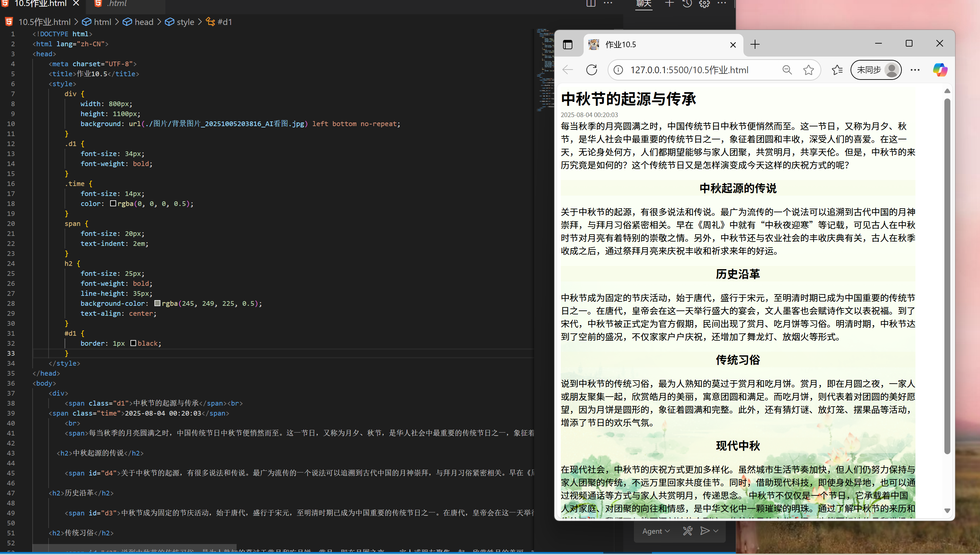Click the send arrow icon in chat
The height and width of the screenshot is (555, 980).
[x=705, y=531]
